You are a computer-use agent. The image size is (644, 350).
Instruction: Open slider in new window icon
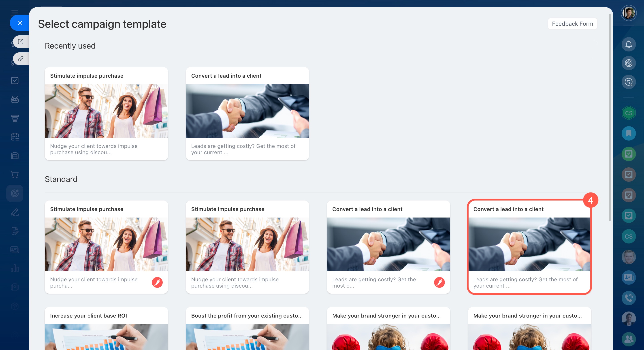(x=21, y=41)
